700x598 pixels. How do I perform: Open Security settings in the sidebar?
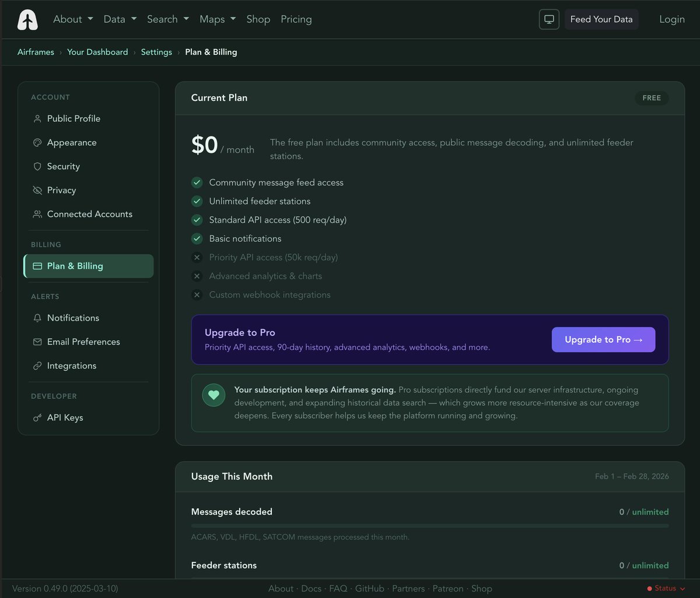[x=89, y=167]
